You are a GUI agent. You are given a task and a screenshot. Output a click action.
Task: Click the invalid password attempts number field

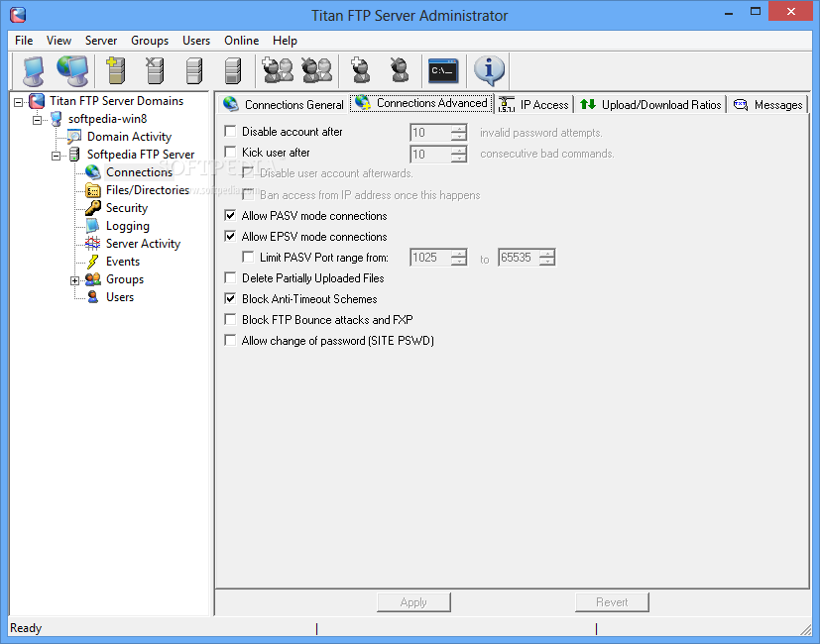tap(430, 133)
